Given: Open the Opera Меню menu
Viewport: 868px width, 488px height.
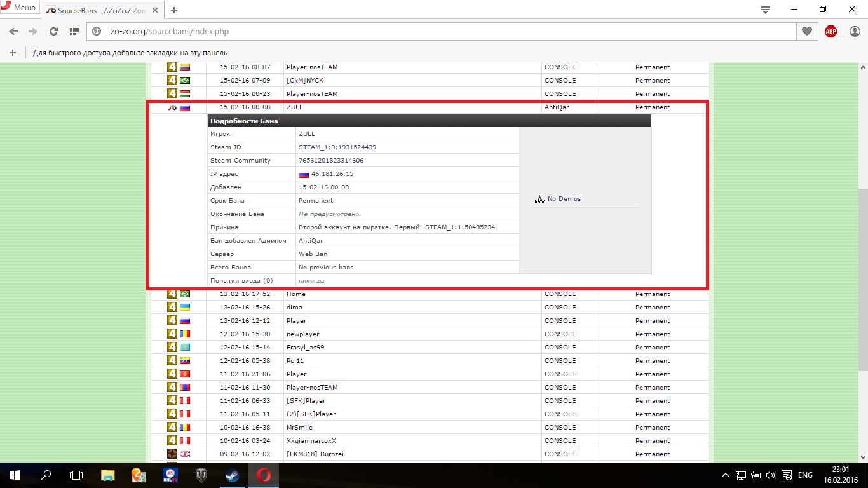Looking at the screenshot, I should click(18, 8).
